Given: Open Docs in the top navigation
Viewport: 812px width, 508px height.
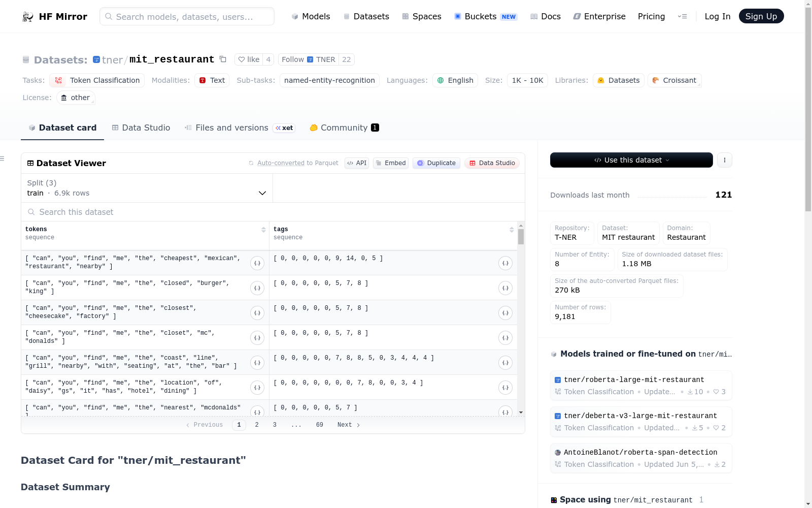Looking at the screenshot, I should (546, 16).
